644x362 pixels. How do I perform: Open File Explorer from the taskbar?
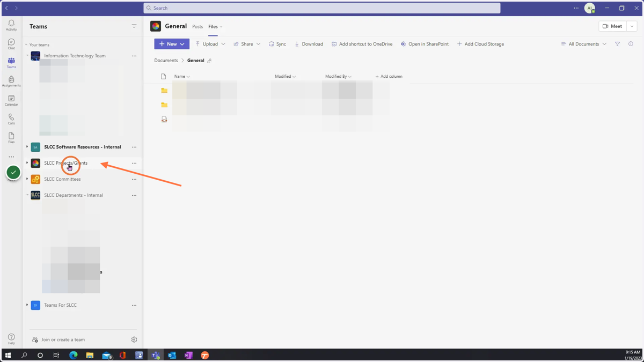(90, 355)
